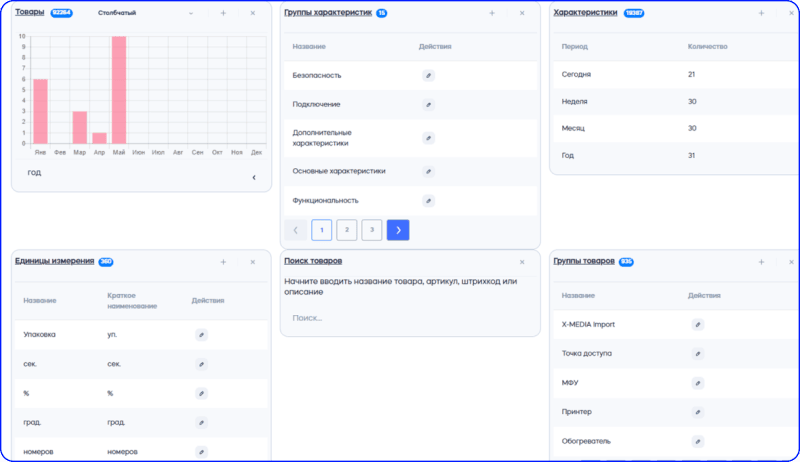Go to next page of characteristic groups
The image size is (800, 462).
tap(398, 230)
